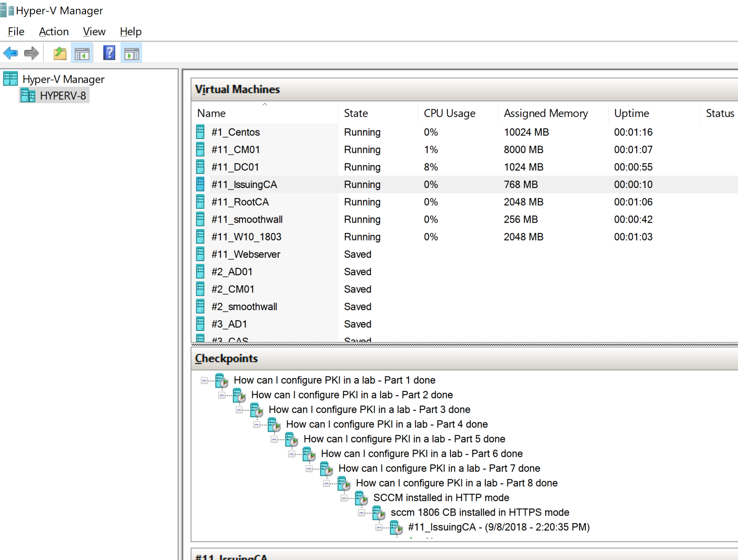The image size is (738, 560).
Task: Toggle Show/Hide Action Pane toolbar icon
Action: 131,54
